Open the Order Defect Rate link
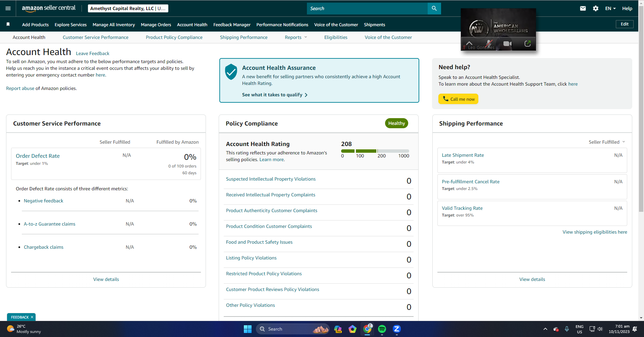644x337 pixels. (38, 156)
